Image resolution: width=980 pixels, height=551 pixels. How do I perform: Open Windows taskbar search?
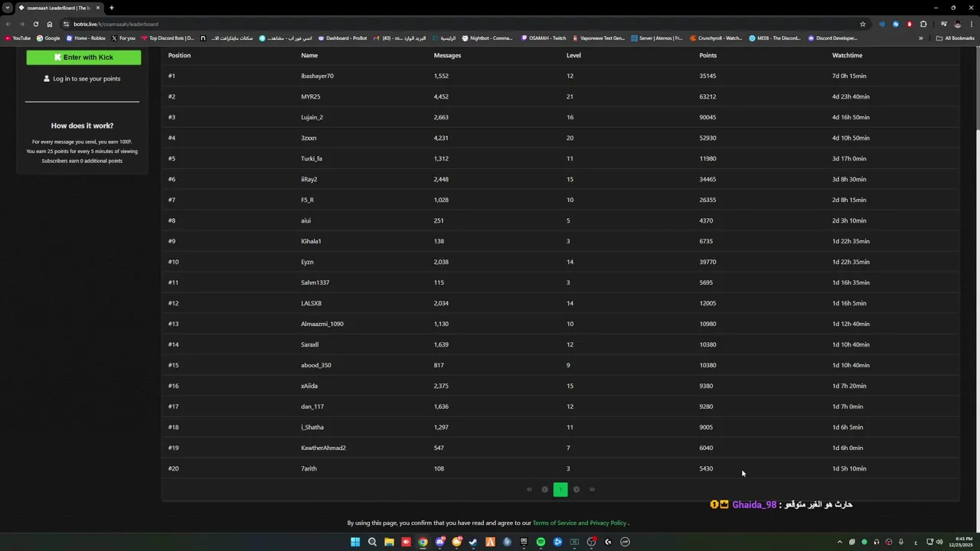point(372,542)
